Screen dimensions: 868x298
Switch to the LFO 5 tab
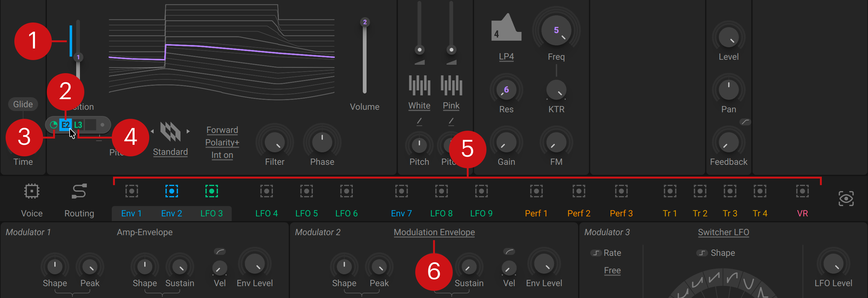306,213
